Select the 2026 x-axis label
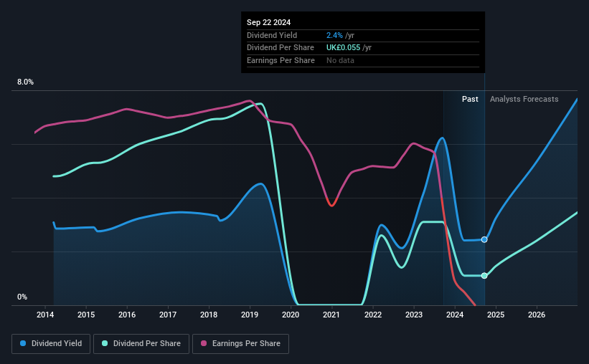Viewport: 589px width, 364px height. (537, 315)
